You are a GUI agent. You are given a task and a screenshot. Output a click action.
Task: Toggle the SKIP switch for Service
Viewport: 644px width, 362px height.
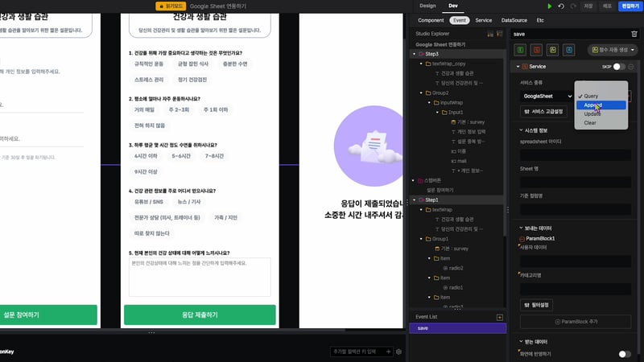(618, 67)
